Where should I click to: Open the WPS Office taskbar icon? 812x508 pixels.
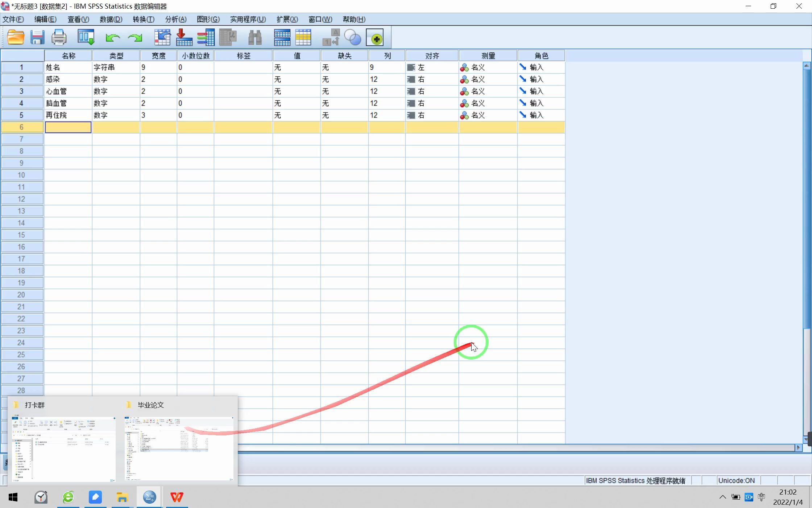[x=177, y=497]
